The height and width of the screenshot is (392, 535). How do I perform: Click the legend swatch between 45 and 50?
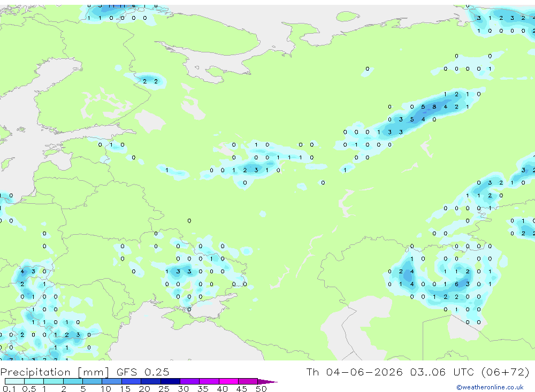coord(248,381)
